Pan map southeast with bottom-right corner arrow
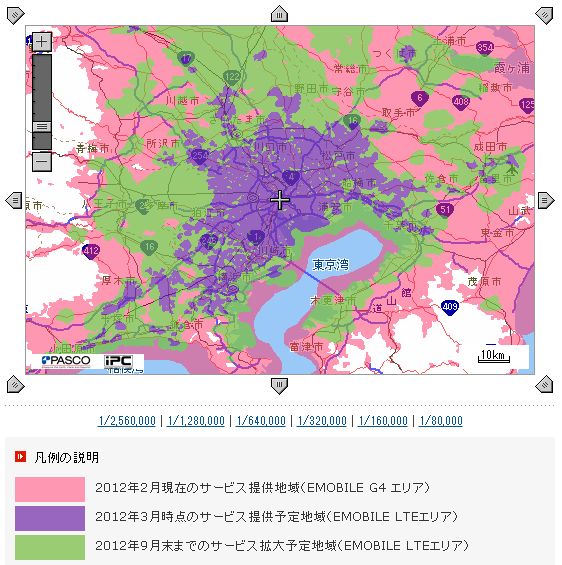 click(x=544, y=384)
